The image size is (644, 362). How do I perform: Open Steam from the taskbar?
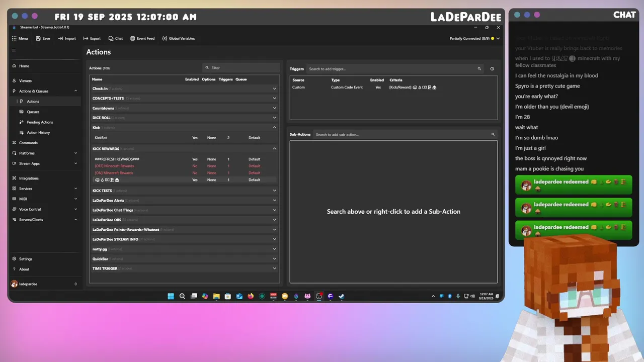pos(341,296)
